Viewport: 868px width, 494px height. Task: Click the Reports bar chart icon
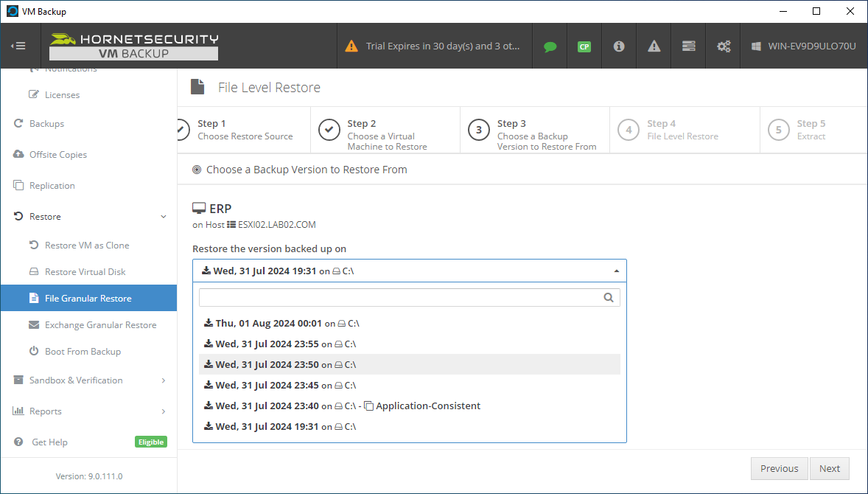(18, 411)
